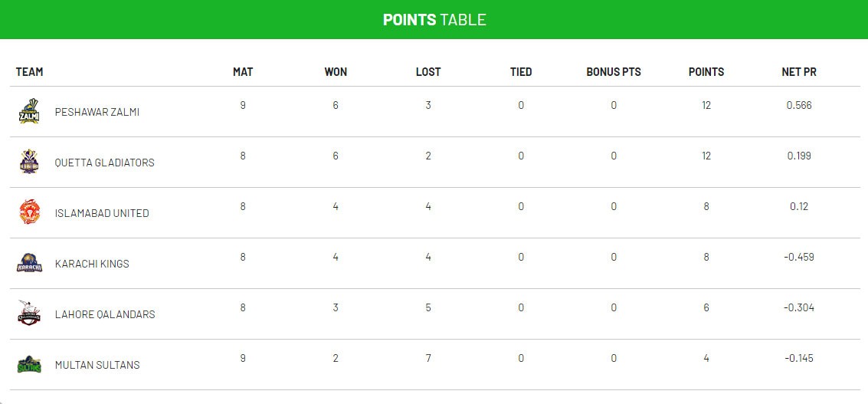Click the POINTS column header
Screen dimensions: 868x404
point(706,72)
